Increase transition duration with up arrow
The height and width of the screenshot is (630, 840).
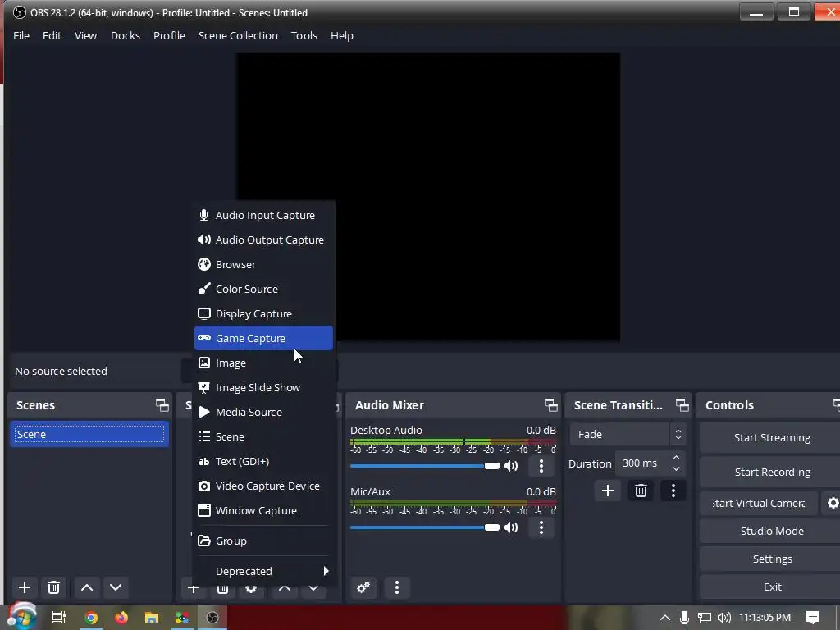(x=677, y=458)
